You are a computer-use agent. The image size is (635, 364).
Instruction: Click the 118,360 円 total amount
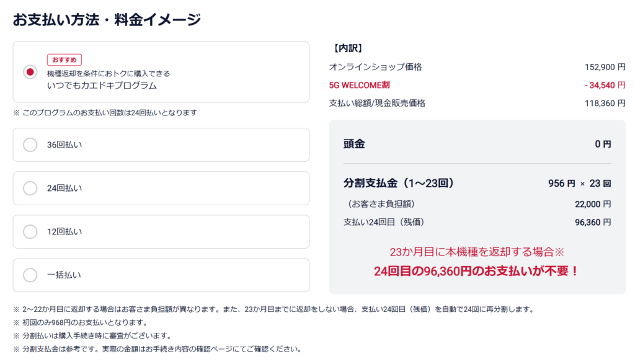point(605,103)
